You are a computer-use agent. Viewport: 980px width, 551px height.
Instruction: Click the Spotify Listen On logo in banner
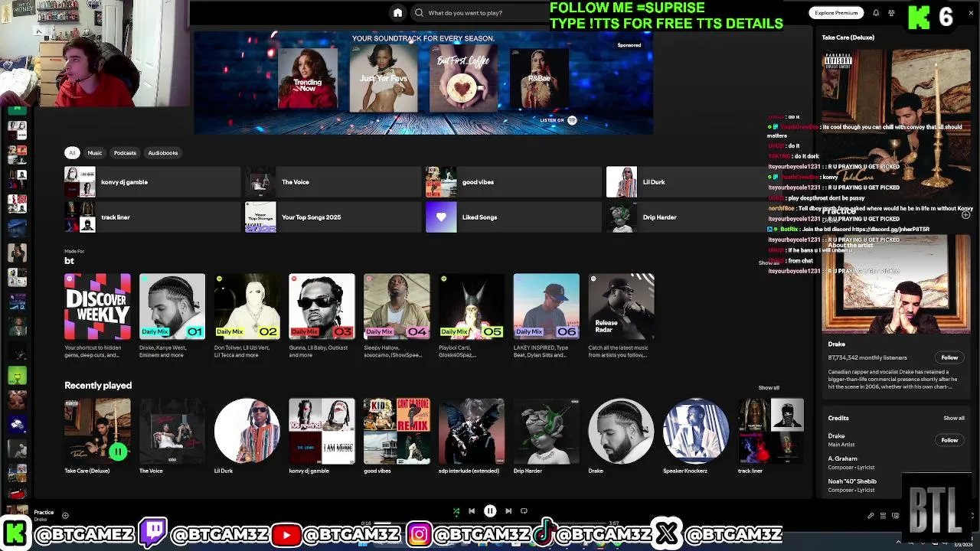[572, 120]
